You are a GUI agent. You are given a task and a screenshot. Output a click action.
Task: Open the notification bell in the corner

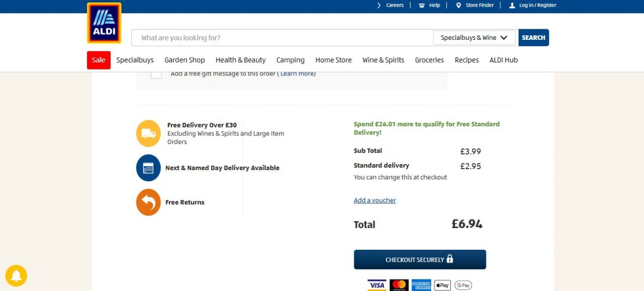16,276
